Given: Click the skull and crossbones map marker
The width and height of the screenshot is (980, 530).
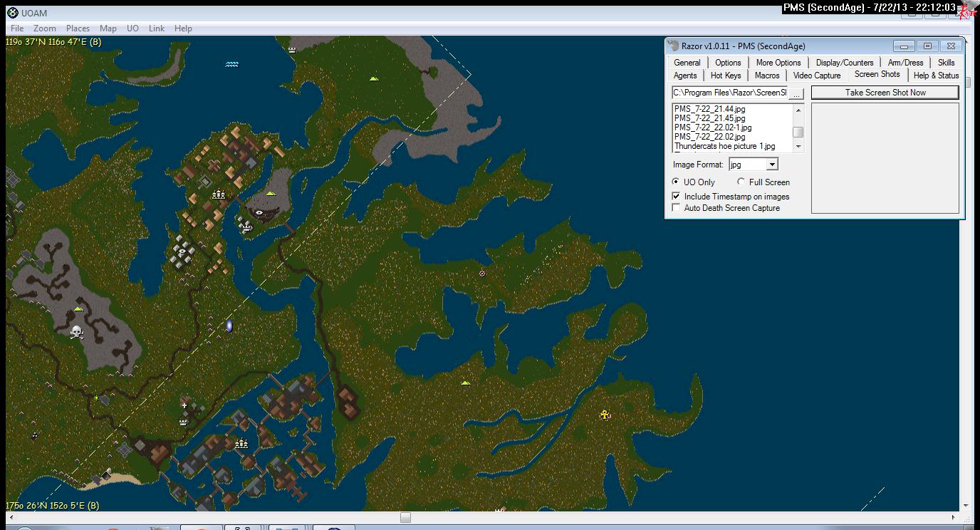Looking at the screenshot, I should point(76,332).
